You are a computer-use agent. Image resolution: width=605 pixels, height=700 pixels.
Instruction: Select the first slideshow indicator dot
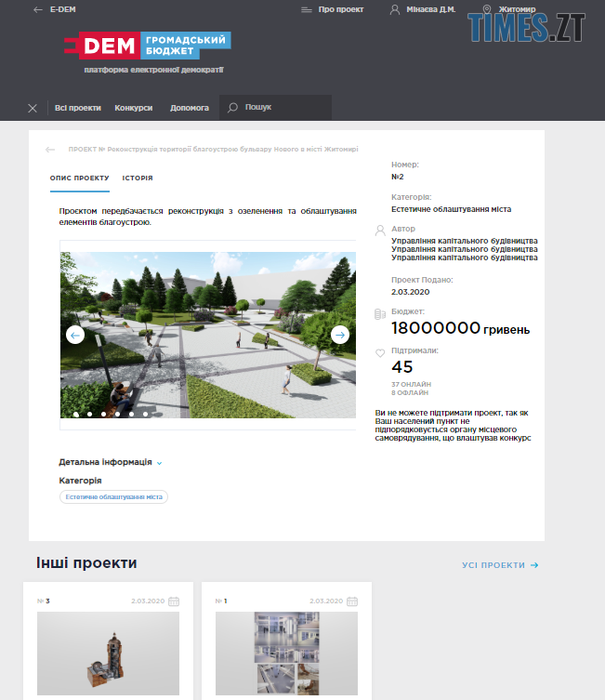pyautogui.click(x=75, y=415)
